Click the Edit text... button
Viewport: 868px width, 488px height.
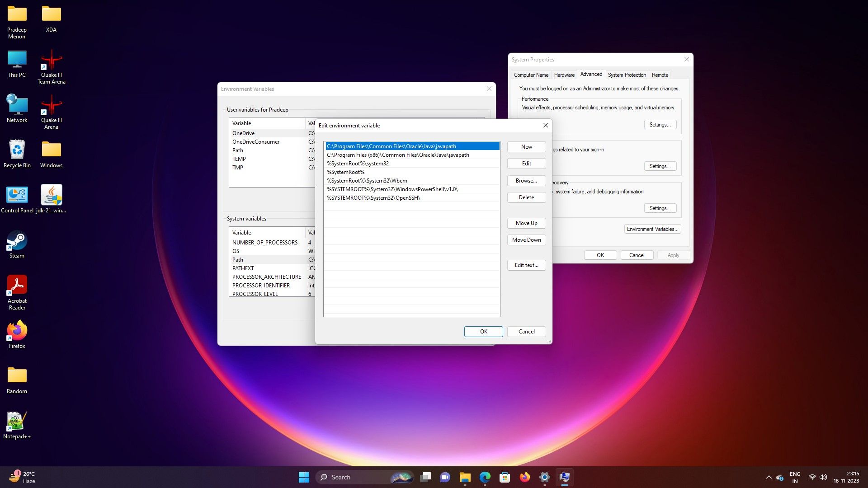[x=526, y=265]
